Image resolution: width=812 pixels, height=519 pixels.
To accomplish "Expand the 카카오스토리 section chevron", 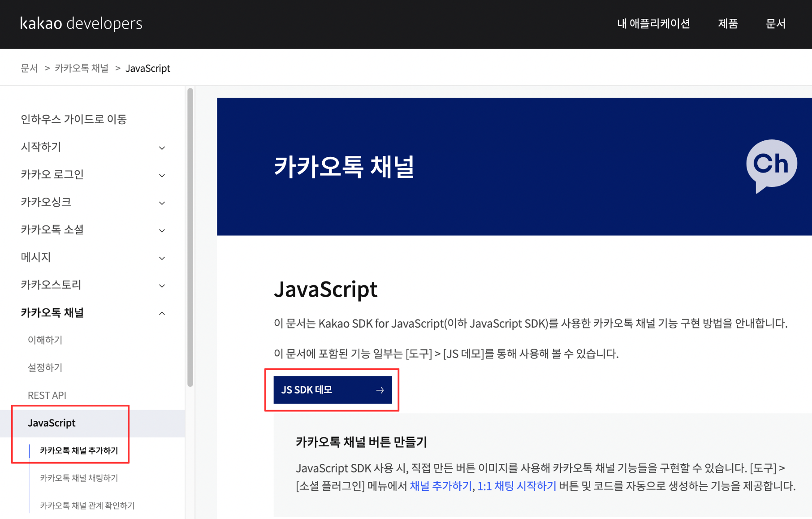I will [x=162, y=285].
